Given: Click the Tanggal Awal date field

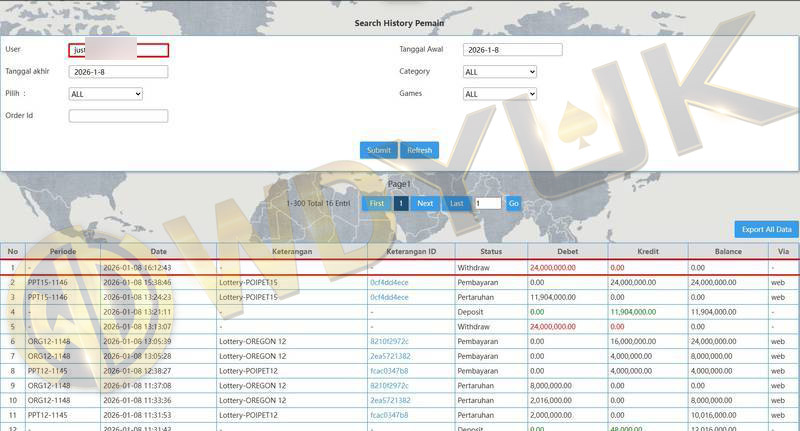Looking at the screenshot, I should click(x=512, y=50).
